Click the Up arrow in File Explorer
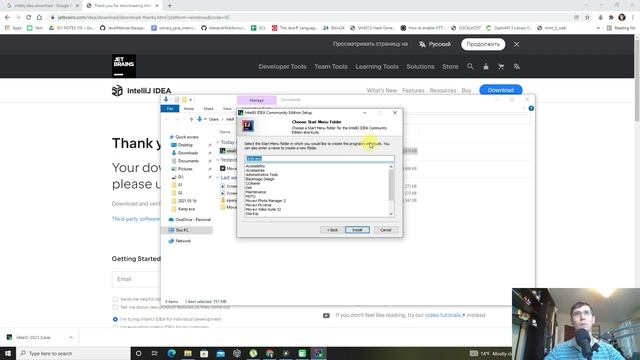This screenshot has height=360, width=640. pos(191,119)
